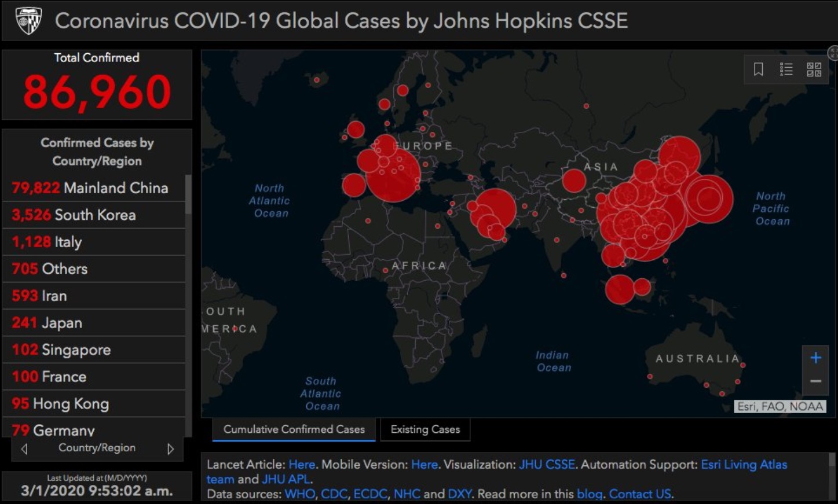The height and width of the screenshot is (504, 838).
Task: Open the ECDC data source link
Action: pyautogui.click(x=370, y=494)
